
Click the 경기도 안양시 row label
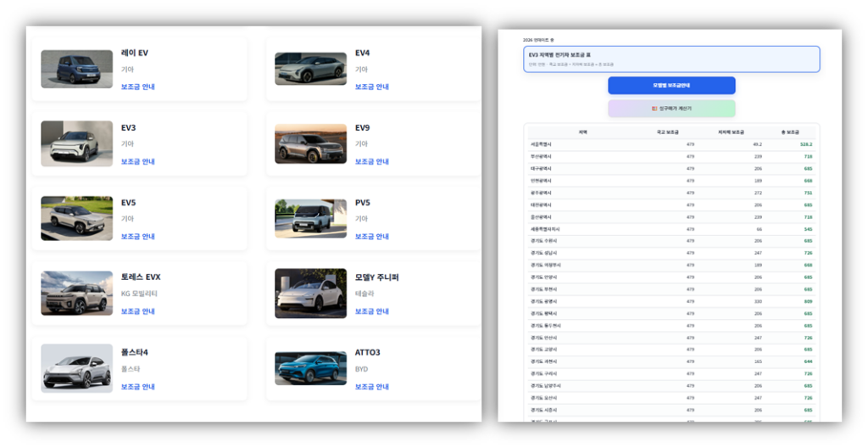pyautogui.click(x=543, y=277)
